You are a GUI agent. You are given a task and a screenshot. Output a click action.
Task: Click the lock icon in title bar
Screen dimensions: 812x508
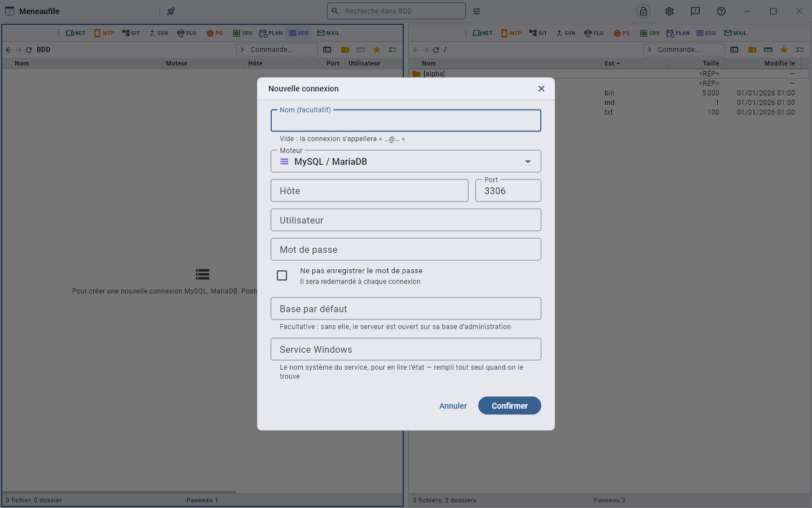(x=643, y=11)
